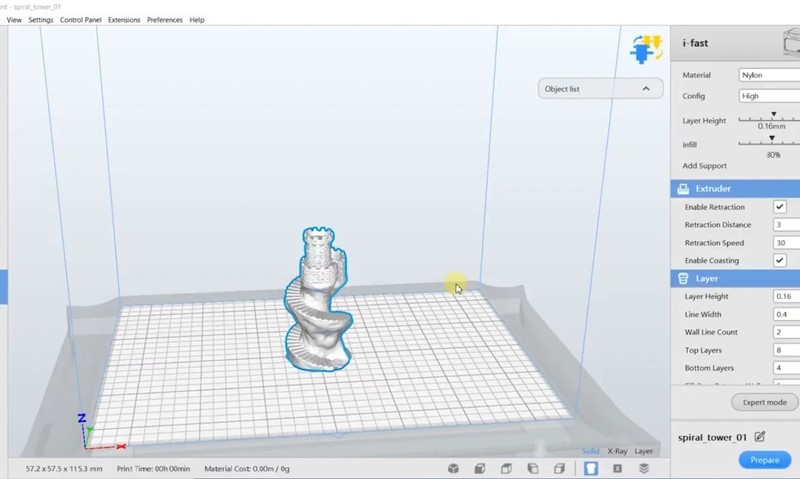Open the Extensions menu
This screenshot has width=800, height=479.
tap(124, 20)
